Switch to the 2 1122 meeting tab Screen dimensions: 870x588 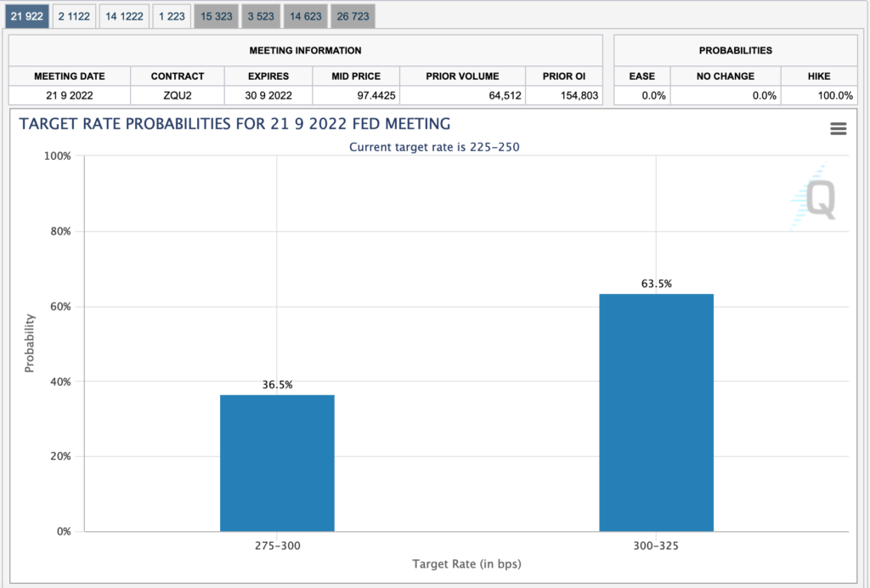[x=73, y=16]
